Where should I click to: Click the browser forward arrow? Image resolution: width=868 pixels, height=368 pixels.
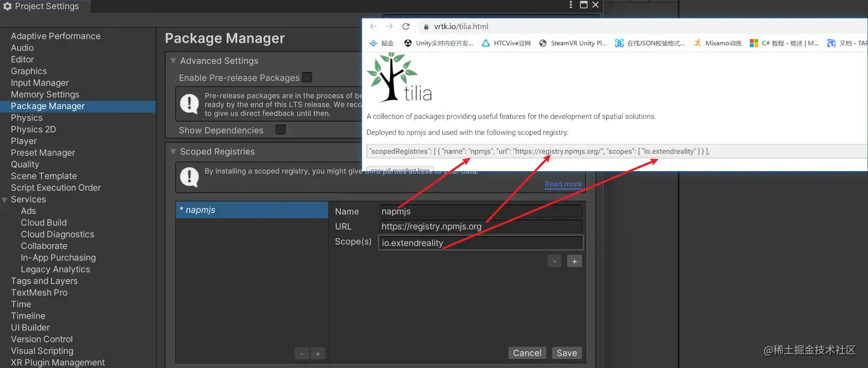pyautogui.click(x=390, y=26)
